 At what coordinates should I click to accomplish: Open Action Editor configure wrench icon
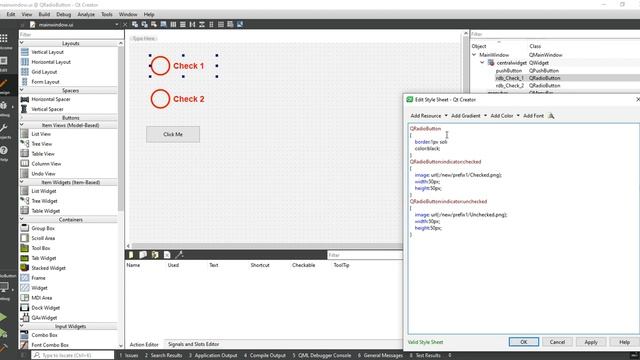pos(179,255)
